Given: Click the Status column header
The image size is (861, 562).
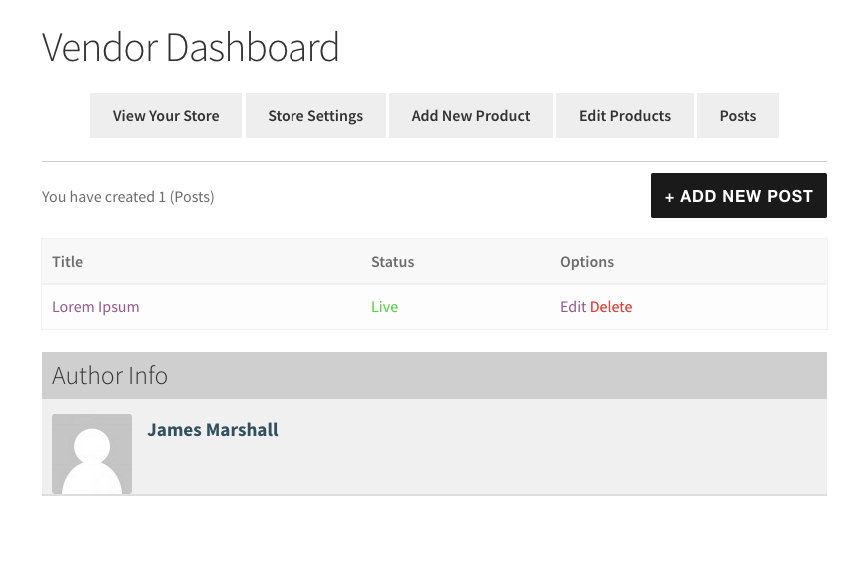Looking at the screenshot, I should 393,261.
